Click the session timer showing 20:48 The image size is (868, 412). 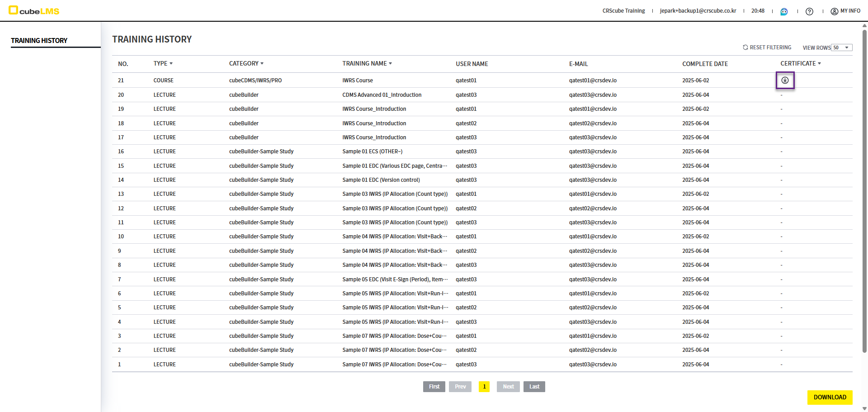tap(758, 11)
